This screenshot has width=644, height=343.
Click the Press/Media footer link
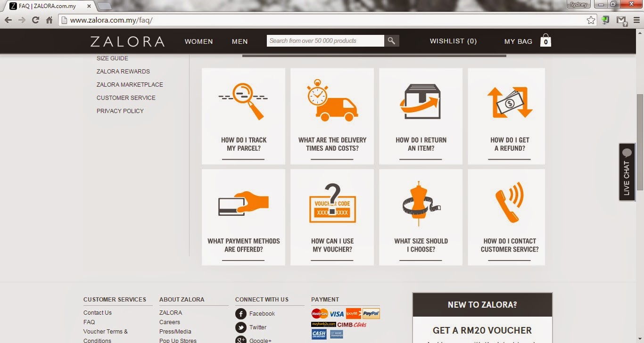[x=175, y=332]
